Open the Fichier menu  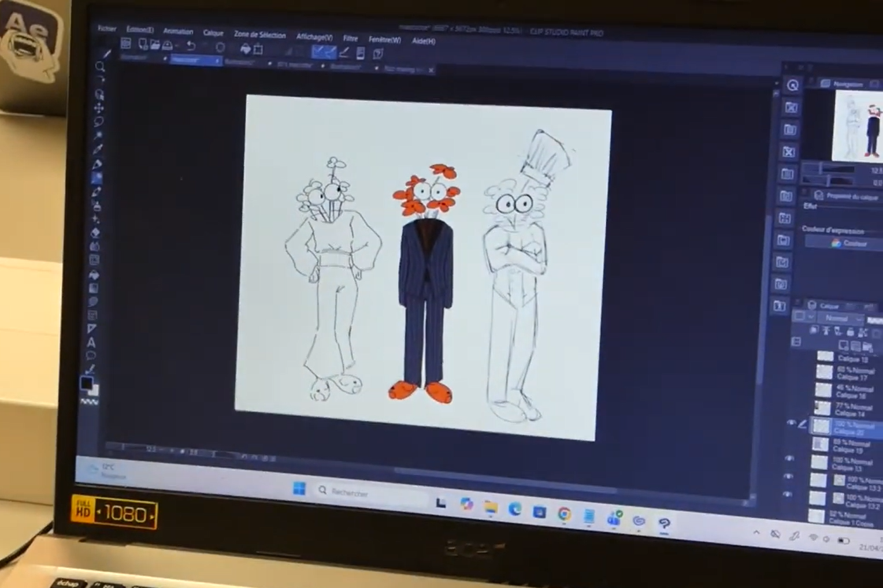tap(107, 28)
